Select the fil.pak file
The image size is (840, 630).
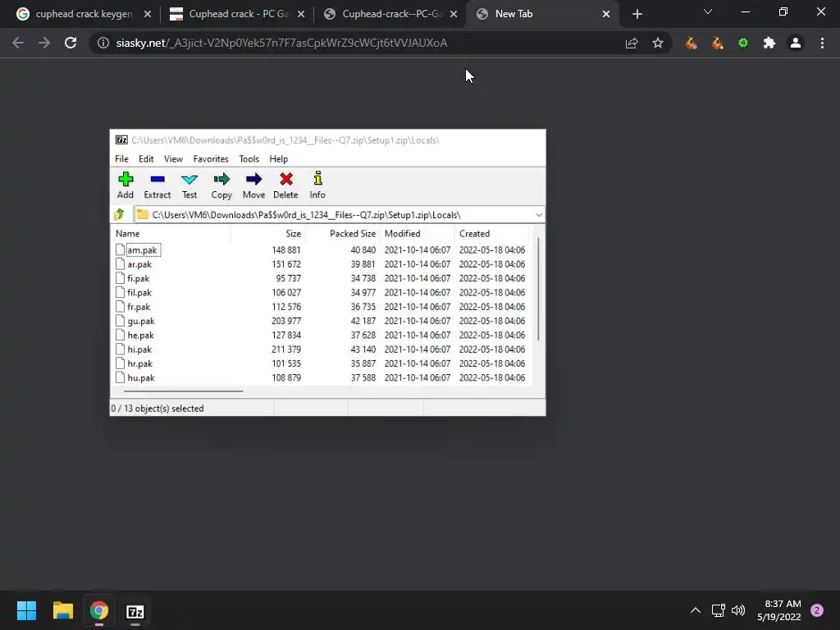point(139,293)
